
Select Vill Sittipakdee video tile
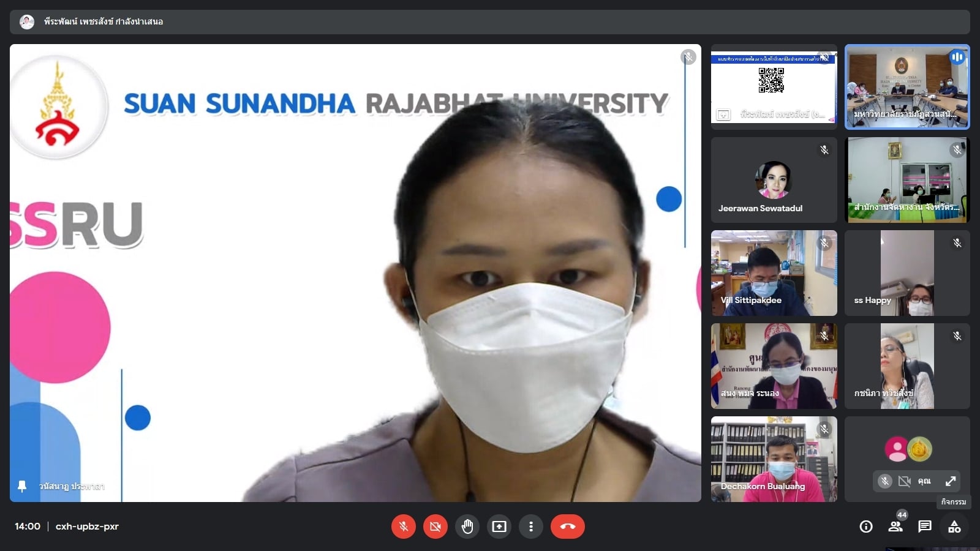pos(774,273)
